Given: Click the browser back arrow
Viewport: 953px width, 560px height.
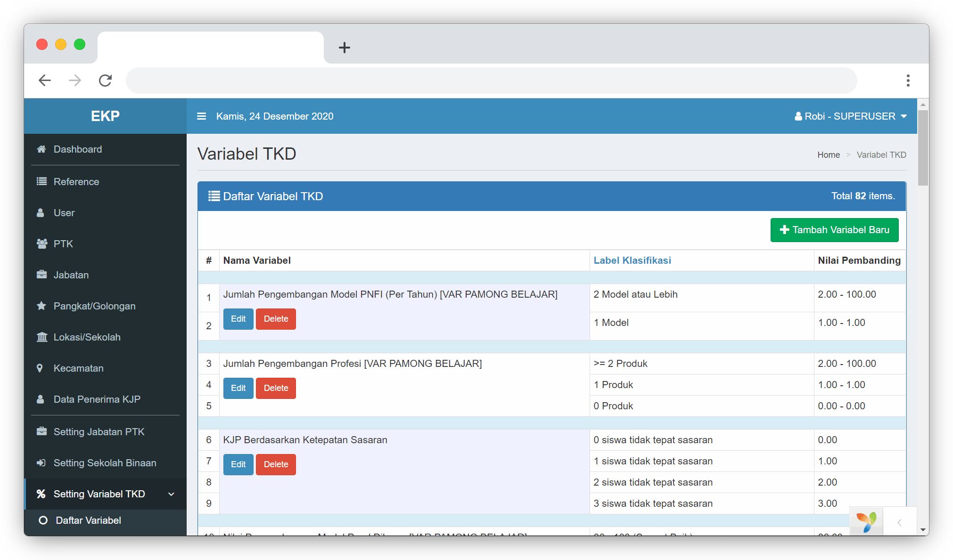Looking at the screenshot, I should (45, 81).
